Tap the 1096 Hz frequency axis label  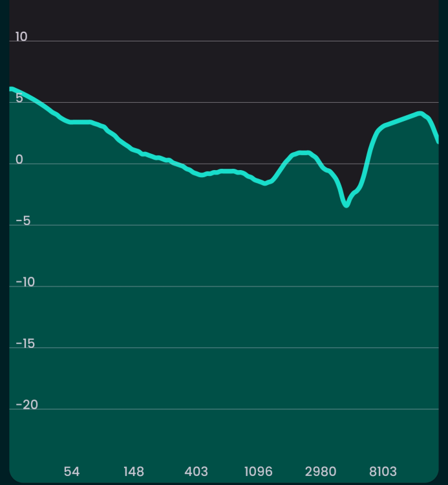(259, 471)
